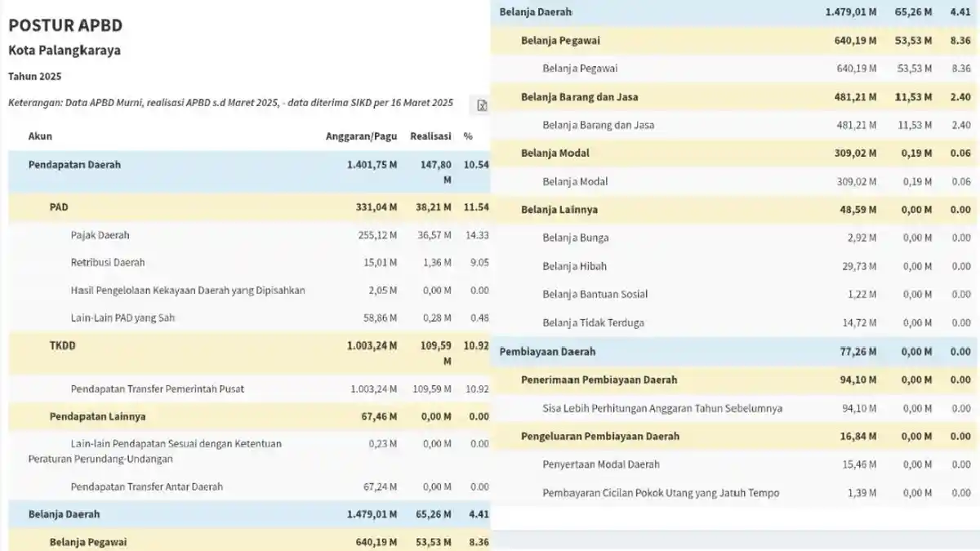980x551 pixels.
Task: Select the Pajak Daerah row
Action: pyautogui.click(x=249, y=235)
